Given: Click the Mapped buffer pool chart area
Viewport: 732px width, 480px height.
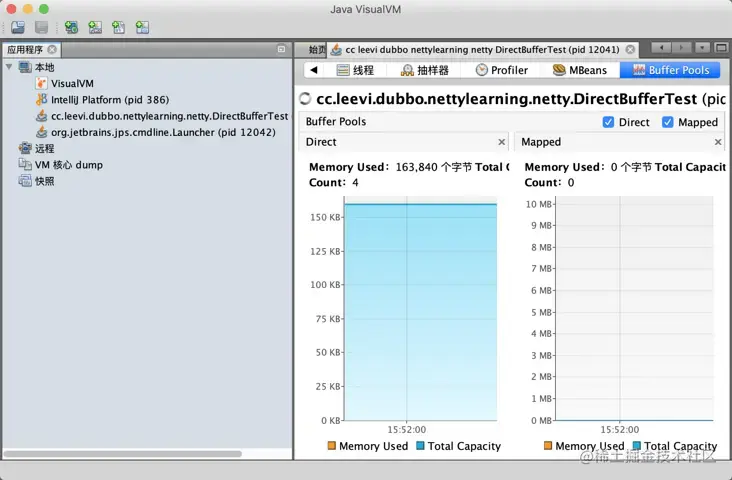Looking at the screenshot, I should (634, 308).
